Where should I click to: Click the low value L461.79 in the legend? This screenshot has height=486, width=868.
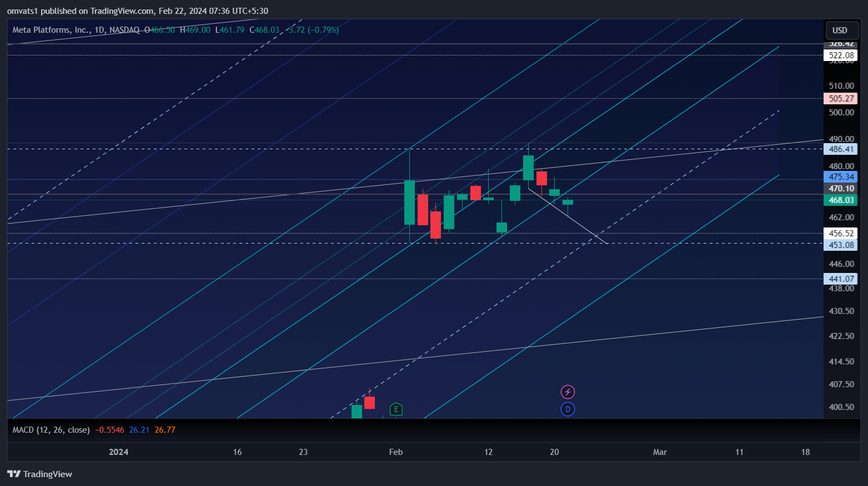pyautogui.click(x=230, y=30)
